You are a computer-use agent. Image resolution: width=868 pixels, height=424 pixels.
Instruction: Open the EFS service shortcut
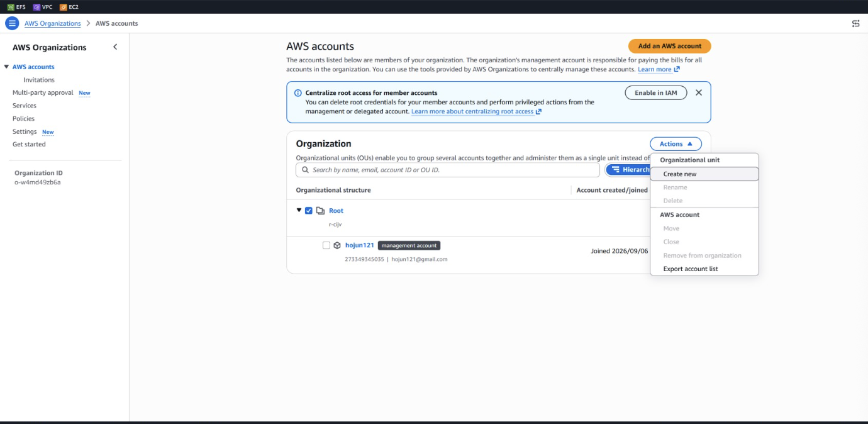(16, 7)
